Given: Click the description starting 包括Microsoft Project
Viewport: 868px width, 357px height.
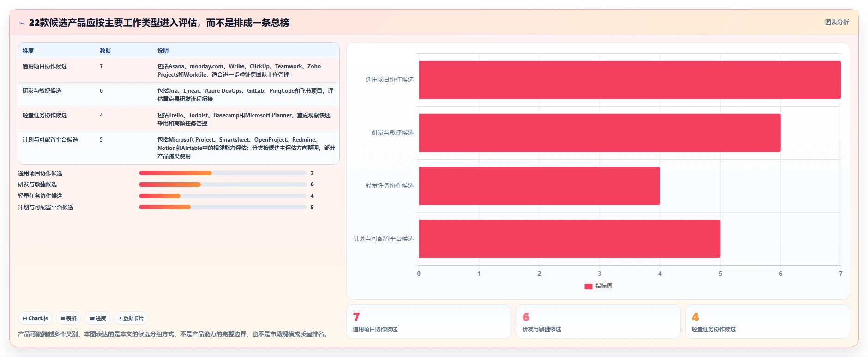Looking at the screenshot, I should click(246, 148).
